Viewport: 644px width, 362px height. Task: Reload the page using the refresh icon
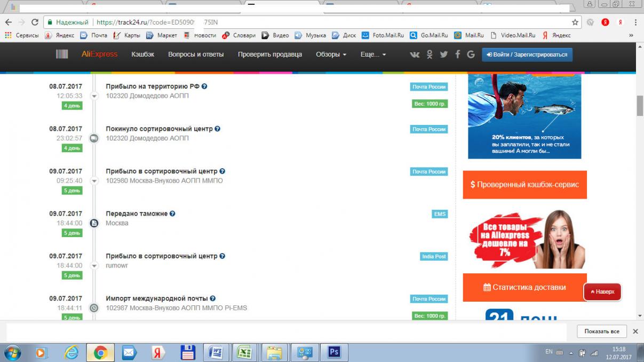tap(35, 22)
